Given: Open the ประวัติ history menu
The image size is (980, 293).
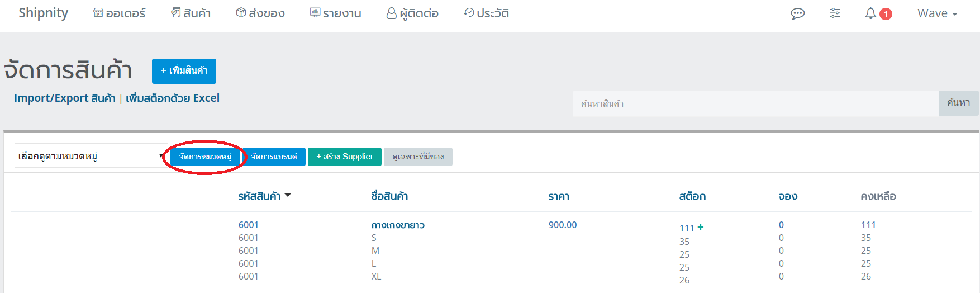Looking at the screenshot, I should [487, 13].
